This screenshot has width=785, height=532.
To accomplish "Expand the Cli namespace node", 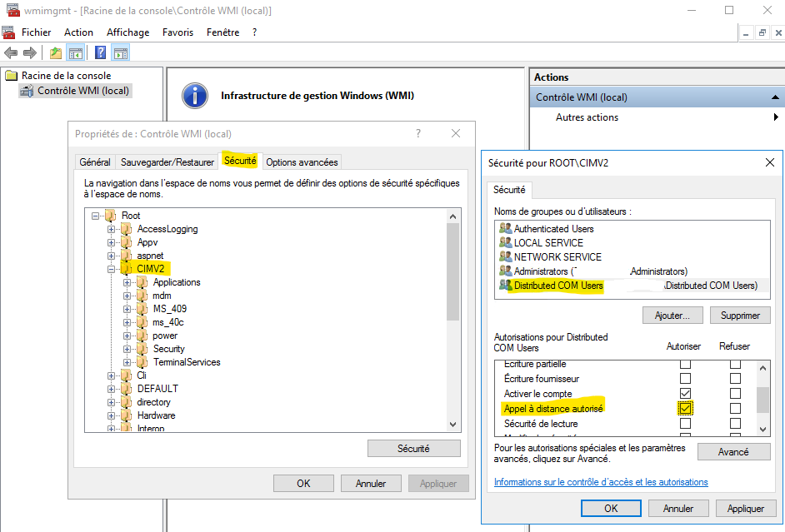I will tap(111, 375).
